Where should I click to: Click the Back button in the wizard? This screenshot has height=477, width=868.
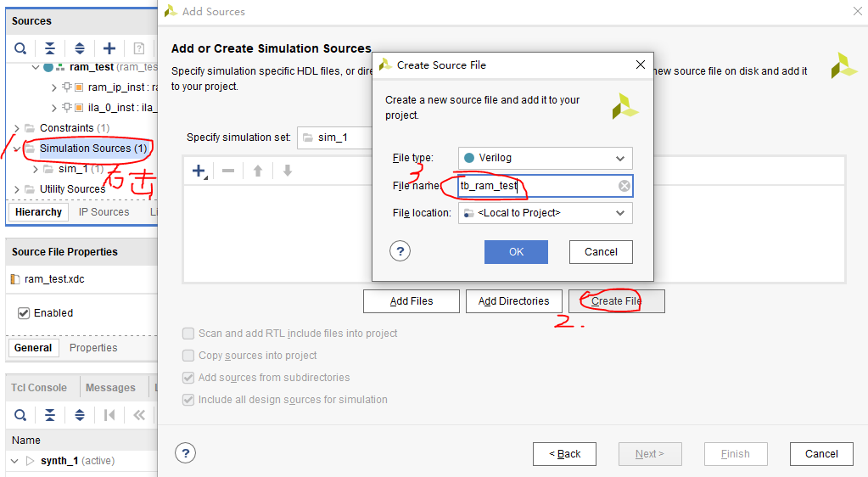click(564, 454)
